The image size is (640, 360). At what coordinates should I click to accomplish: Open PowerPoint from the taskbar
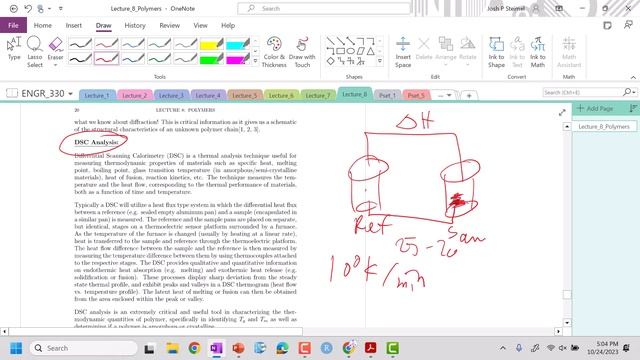[238, 348]
